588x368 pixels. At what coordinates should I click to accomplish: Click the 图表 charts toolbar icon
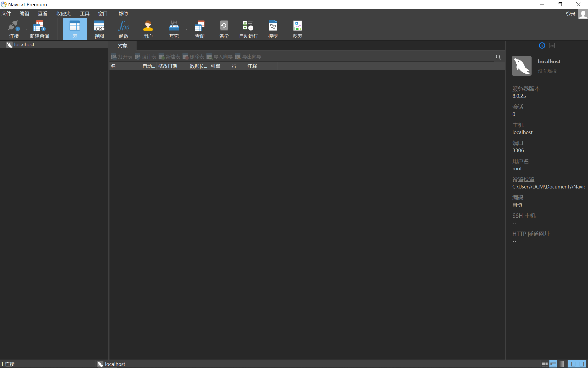[x=297, y=29]
